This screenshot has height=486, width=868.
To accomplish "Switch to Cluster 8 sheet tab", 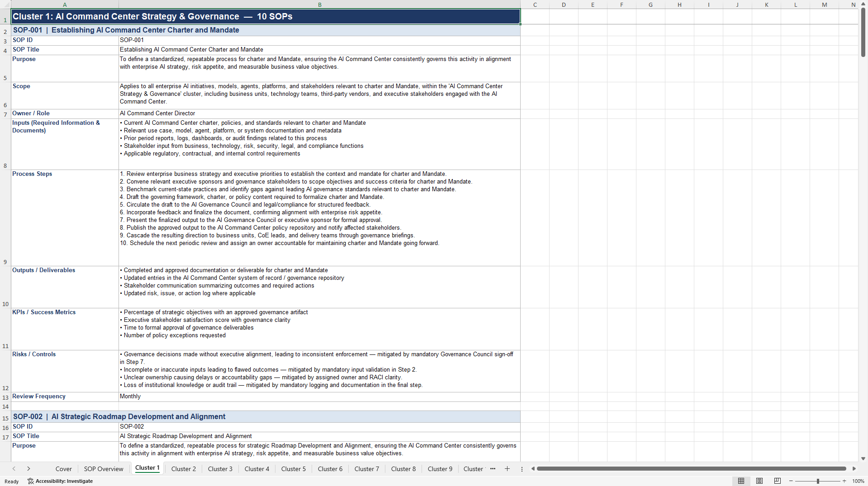I will (403, 469).
